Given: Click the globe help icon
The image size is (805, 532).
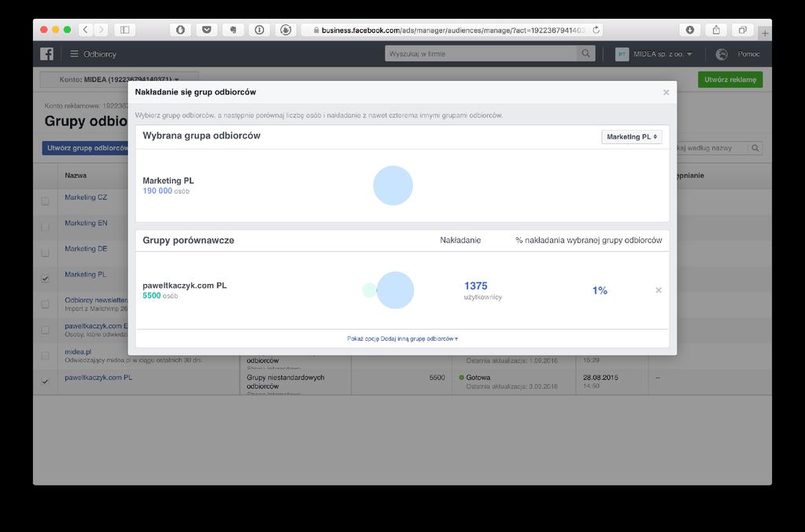Looking at the screenshot, I should [x=722, y=54].
